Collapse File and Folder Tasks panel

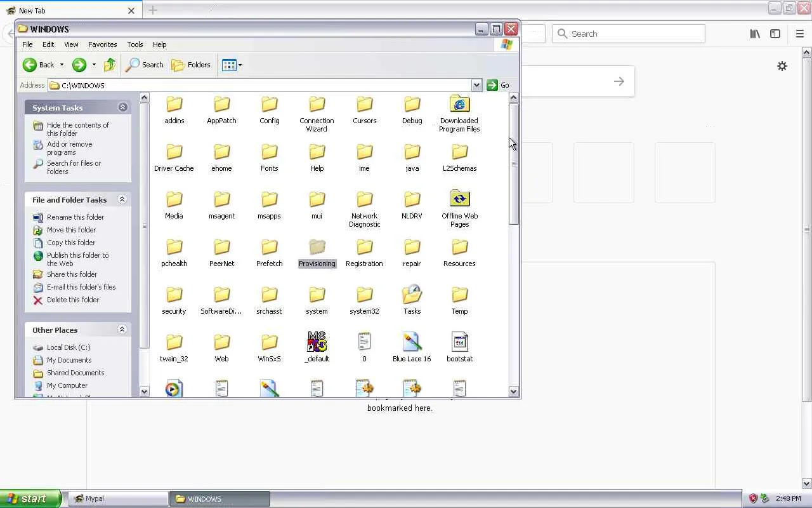(122, 199)
